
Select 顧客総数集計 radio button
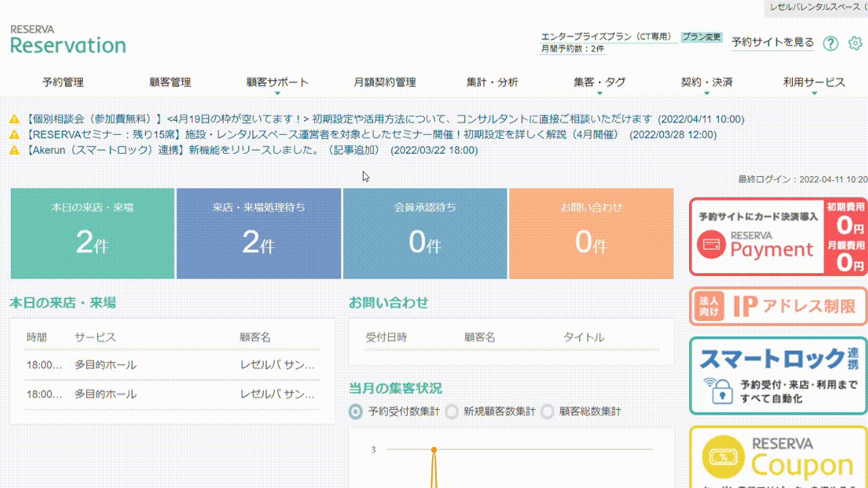547,411
